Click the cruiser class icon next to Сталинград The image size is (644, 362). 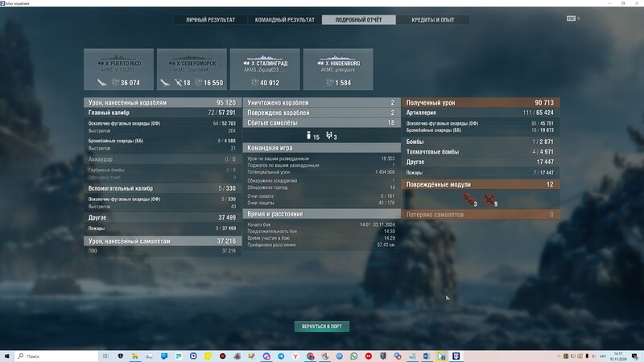coord(246,64)
